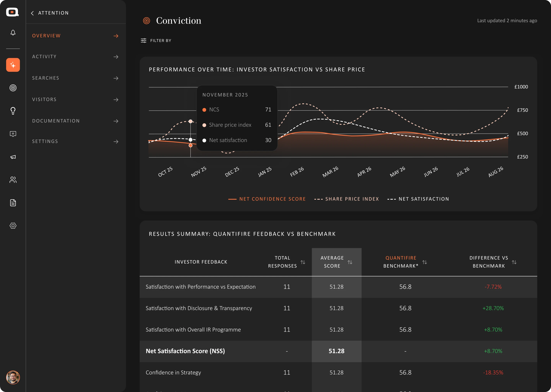This screenshot has width=551, height=392.
Task: Toggle Share Price Index legend series
Action: tap(347, 199)
